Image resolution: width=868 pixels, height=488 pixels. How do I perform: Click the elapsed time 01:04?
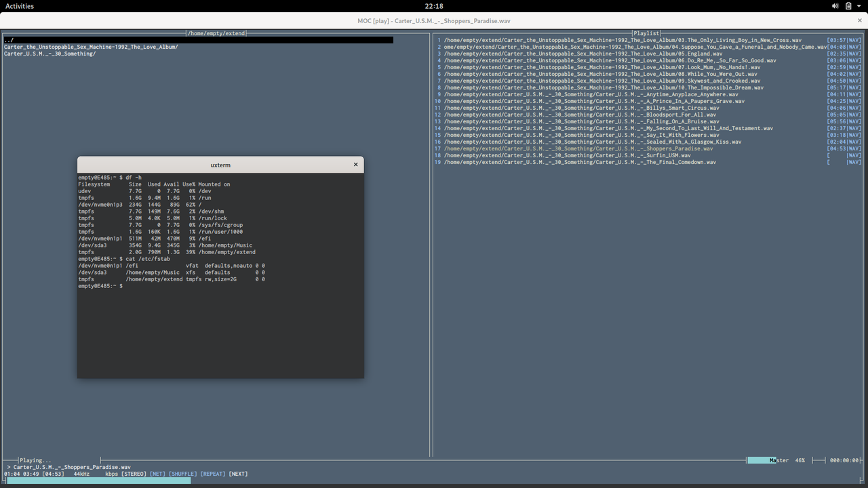tap(12, 474)
